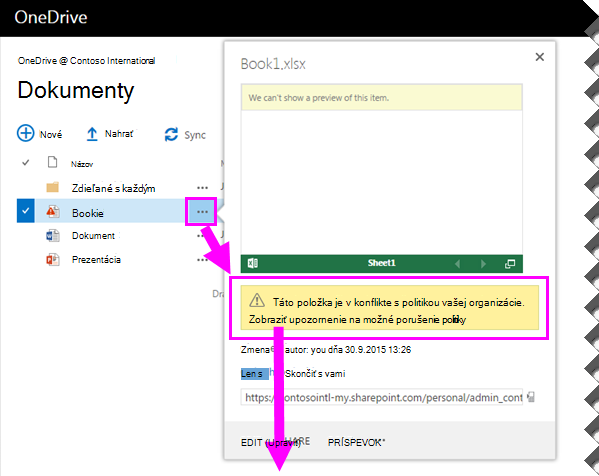Go to previous sheet in preview
The height and width of the screenshot is (476, 599).
[457, 264]
